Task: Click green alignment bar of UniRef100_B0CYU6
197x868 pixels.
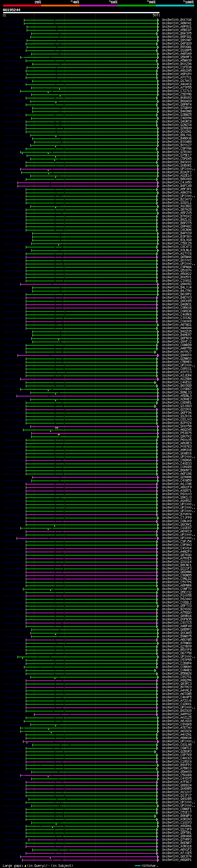Action: click(91, 20)
